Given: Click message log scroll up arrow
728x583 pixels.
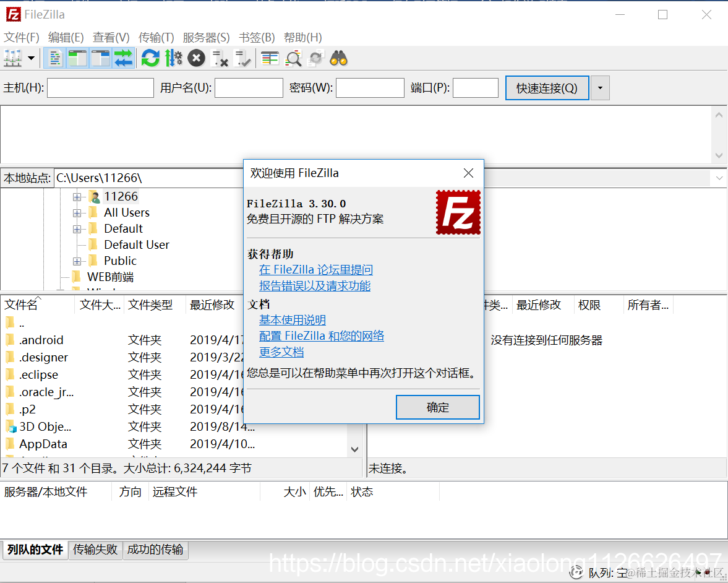Looking at the screenshot, I should tap(719, 114).
